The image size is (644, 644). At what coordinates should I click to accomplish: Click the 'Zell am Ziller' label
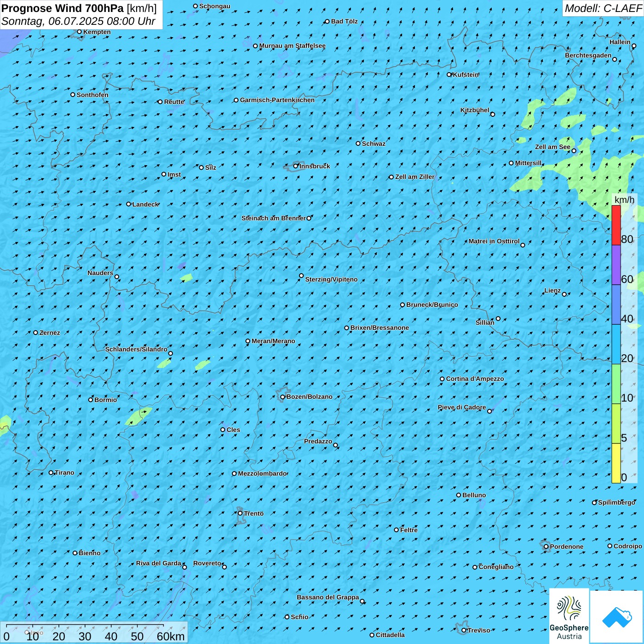pyautogui.click(x=414, y=177)
